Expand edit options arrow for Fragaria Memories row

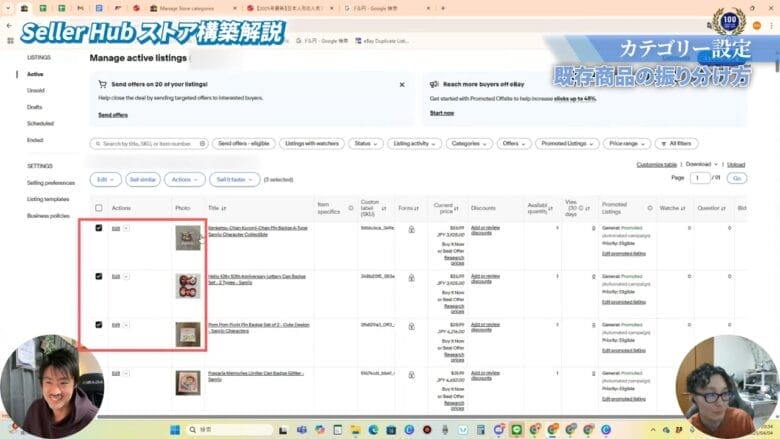click(126, 373)
